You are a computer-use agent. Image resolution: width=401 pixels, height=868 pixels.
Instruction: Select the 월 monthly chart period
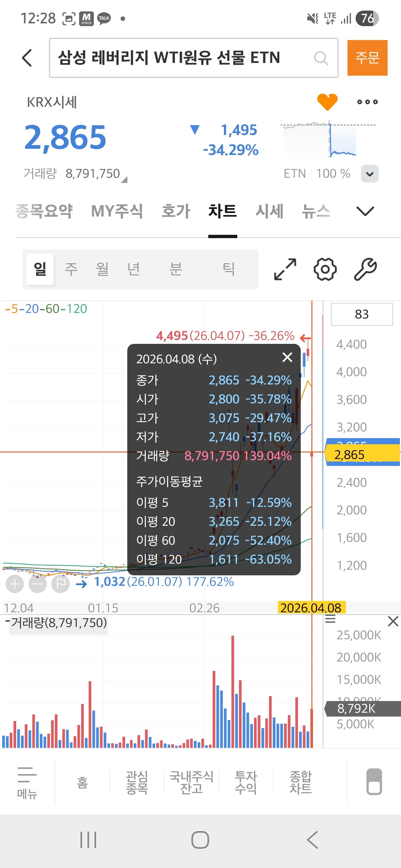pos(102,269)
